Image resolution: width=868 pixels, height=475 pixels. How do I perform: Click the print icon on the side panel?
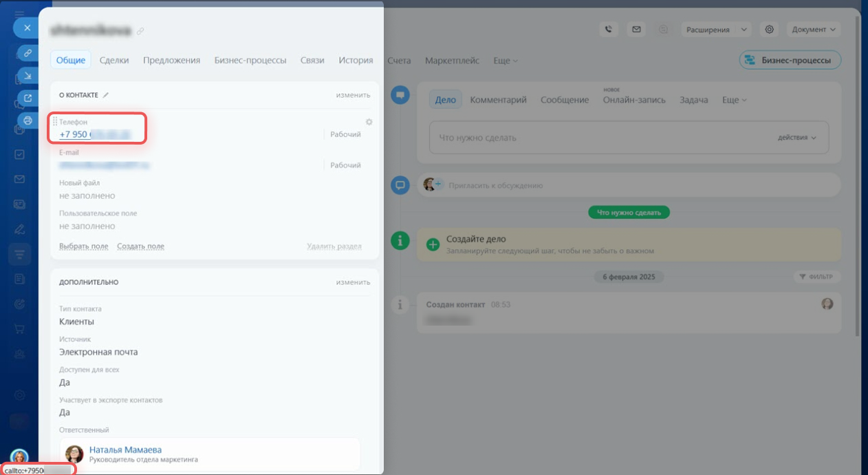point(28,120)
